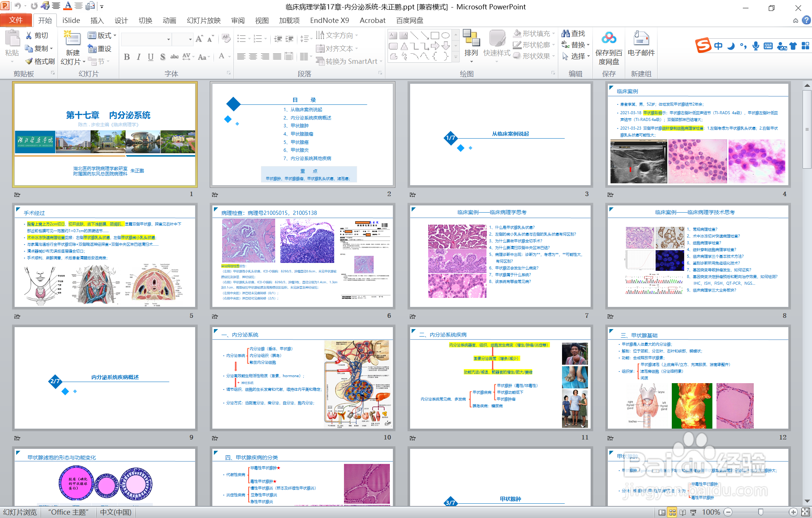
Task: Click Replace (替换) button
Action: [575, 45]
